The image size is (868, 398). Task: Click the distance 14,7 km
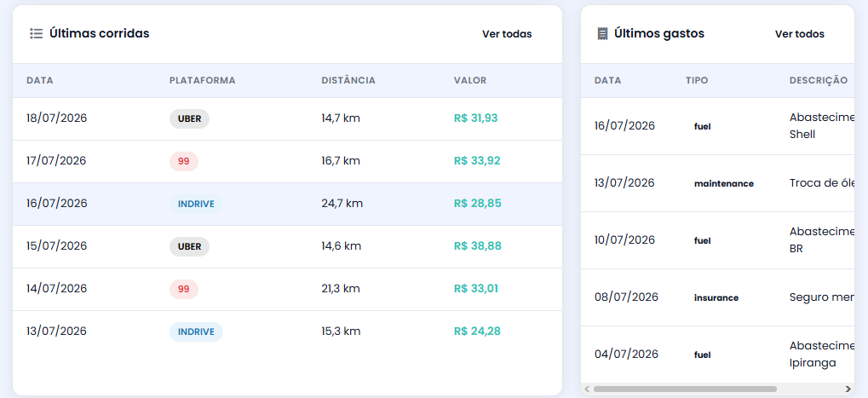(341, 118)
